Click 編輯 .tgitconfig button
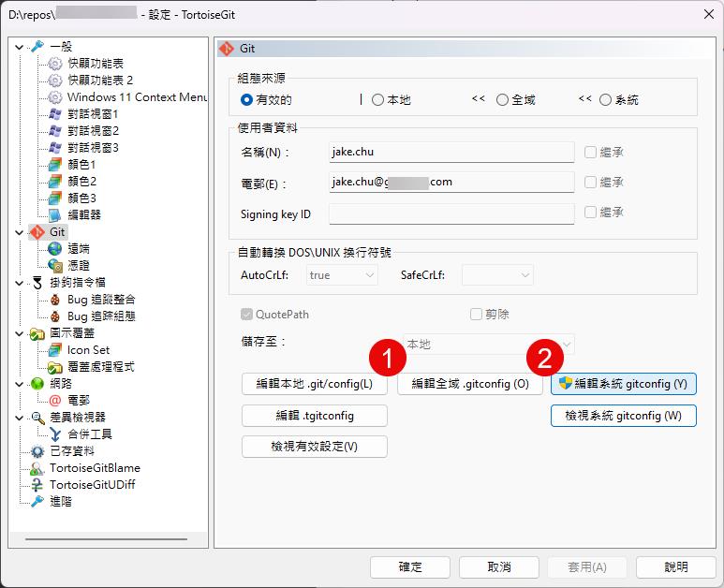The height and width of the screenshot is (588, 724). [315, 416]
